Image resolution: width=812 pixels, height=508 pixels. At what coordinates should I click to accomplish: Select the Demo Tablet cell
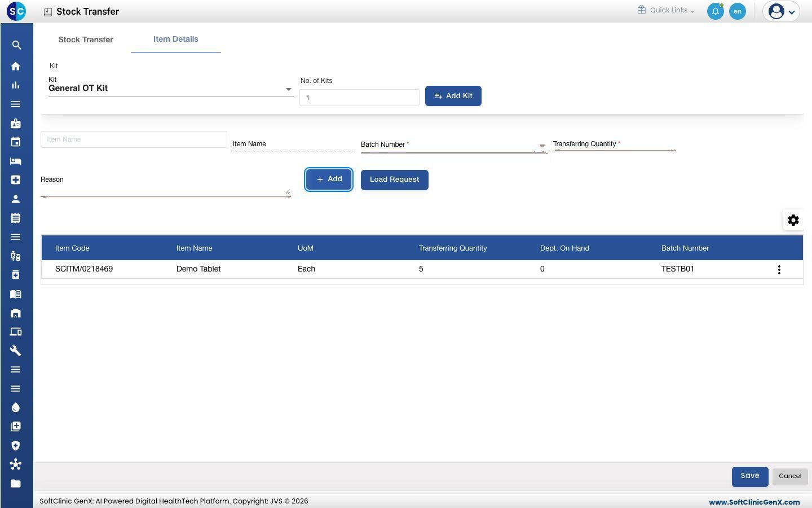(198, 269)
